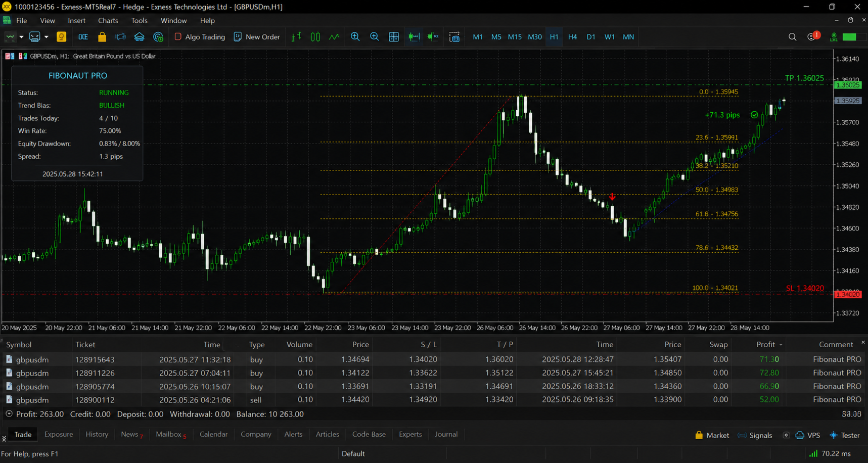Select the W1 timeframe

(x=610, y=37)
